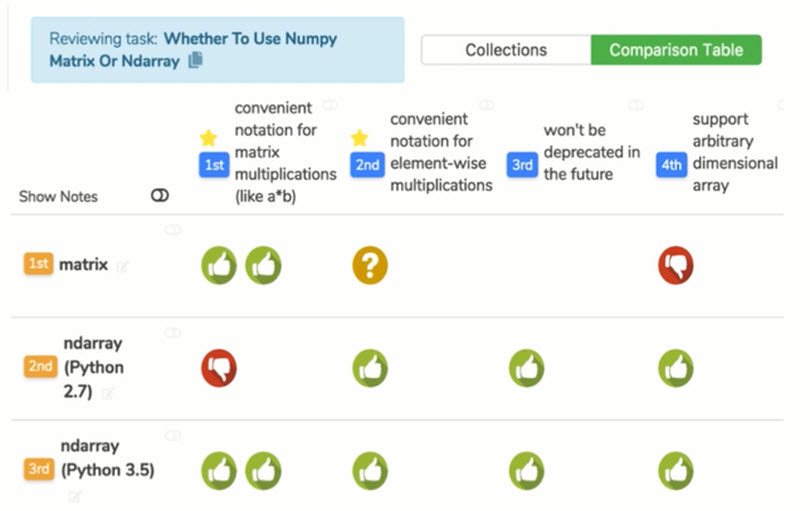The image size is (810, 511).
Task: Click the copy icon beside task title
Action: tap(196, 61)
